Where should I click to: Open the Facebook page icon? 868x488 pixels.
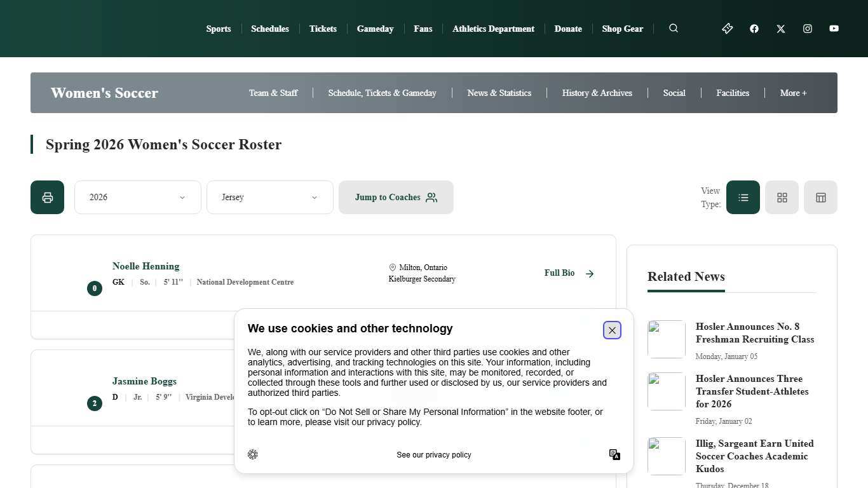pyautogui.click(x=754, y=29)
